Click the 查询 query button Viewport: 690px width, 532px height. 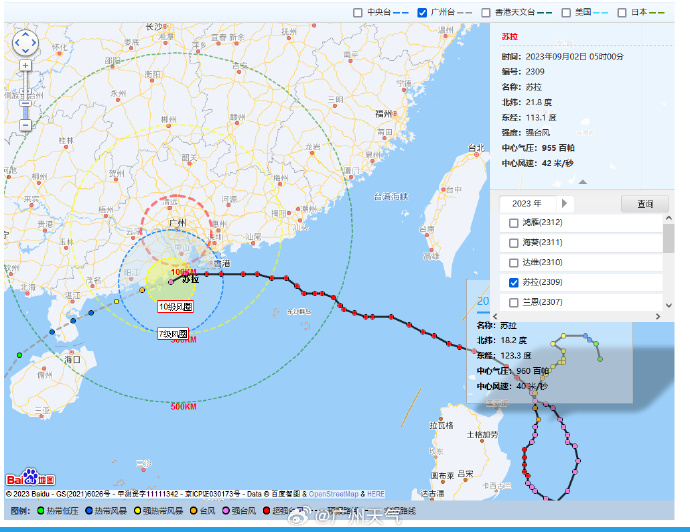tap(644, 204)
